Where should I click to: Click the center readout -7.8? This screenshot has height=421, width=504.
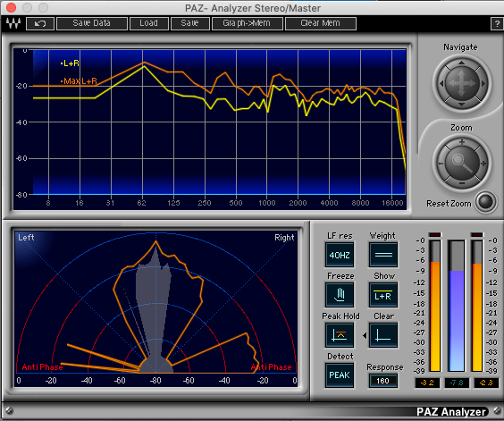point(457,383)
